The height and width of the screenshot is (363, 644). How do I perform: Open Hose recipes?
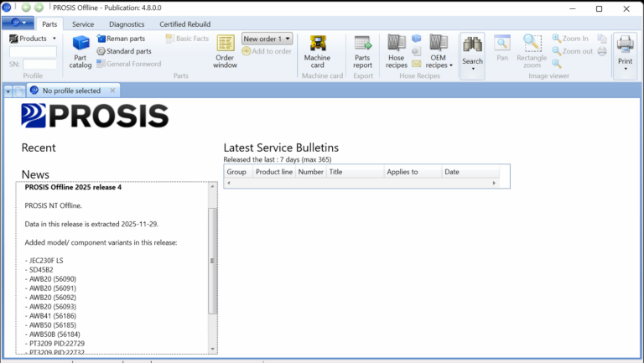point(397,52)
